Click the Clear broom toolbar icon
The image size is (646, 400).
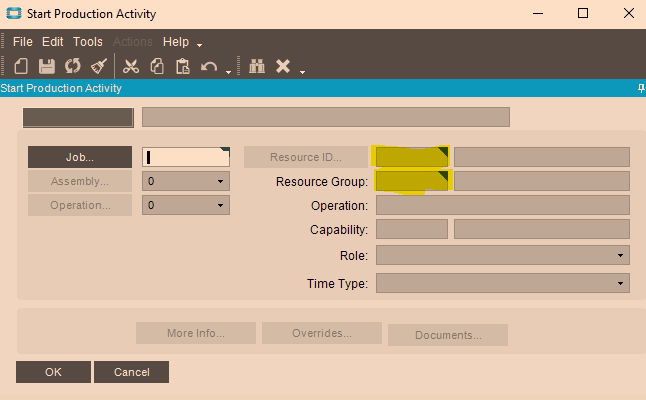tap(99, 66)
